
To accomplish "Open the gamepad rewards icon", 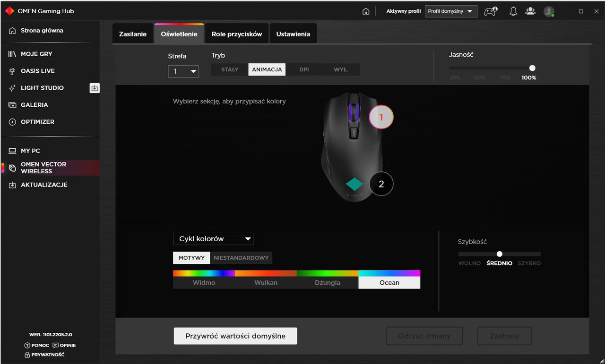I will click(492, 11).
